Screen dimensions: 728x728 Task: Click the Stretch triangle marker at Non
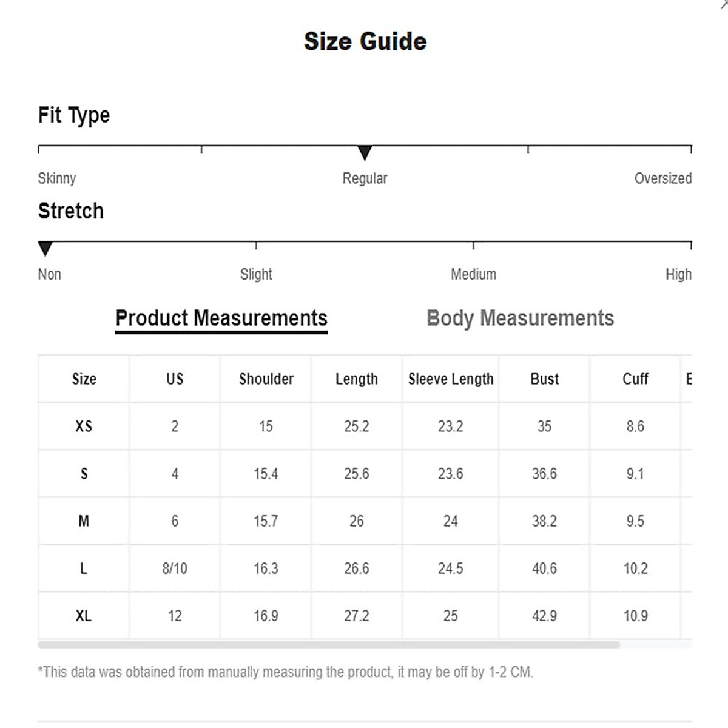pyautogui.click(x=45, y=248)
